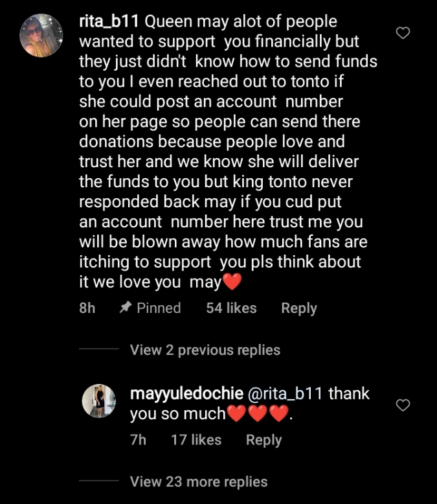Like rita_b11's pinned comment with the heart
The width and height of the screenshot is (437, 504).
pyautogui.click(x=403, y=32)
